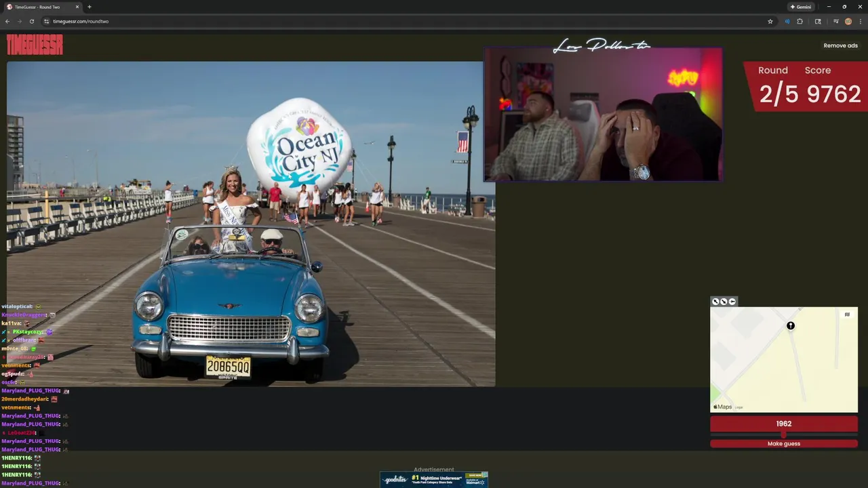Image resolution: width=868 pixels, height=488 pixels.
Task: Open the Apple Maps Legal link
Action: 739,407
